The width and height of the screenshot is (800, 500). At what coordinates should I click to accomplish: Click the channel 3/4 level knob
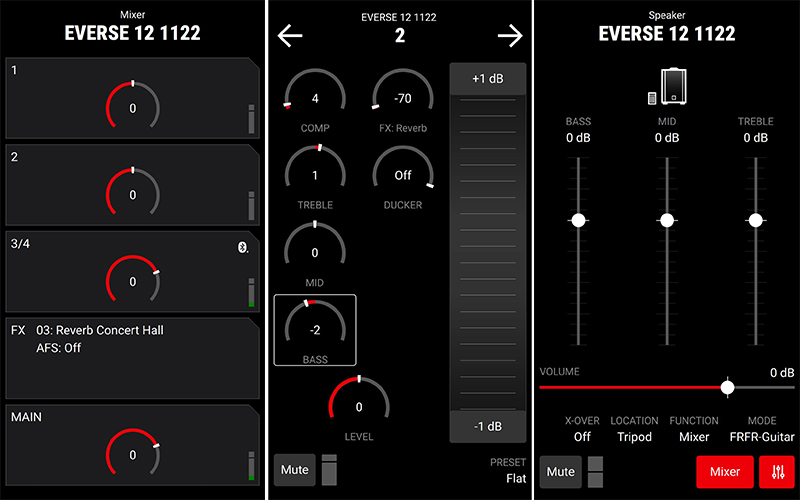pyautogui.click(x=133, y=280)
